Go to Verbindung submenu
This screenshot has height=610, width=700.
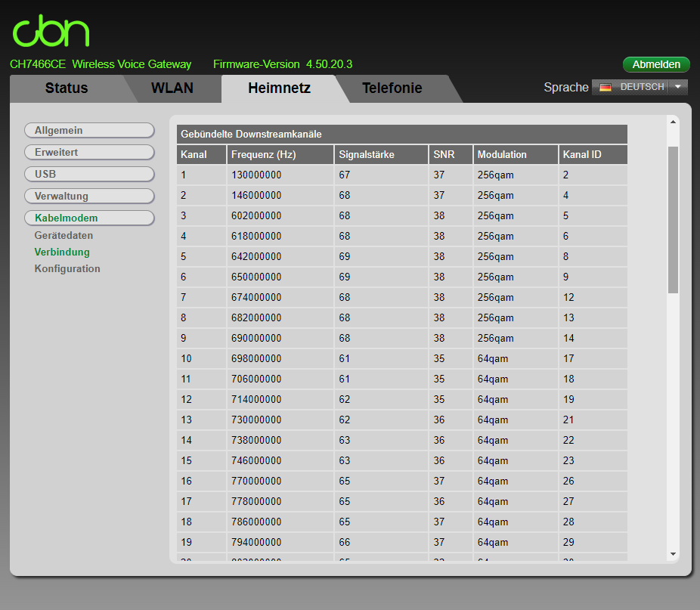(62, 252)
